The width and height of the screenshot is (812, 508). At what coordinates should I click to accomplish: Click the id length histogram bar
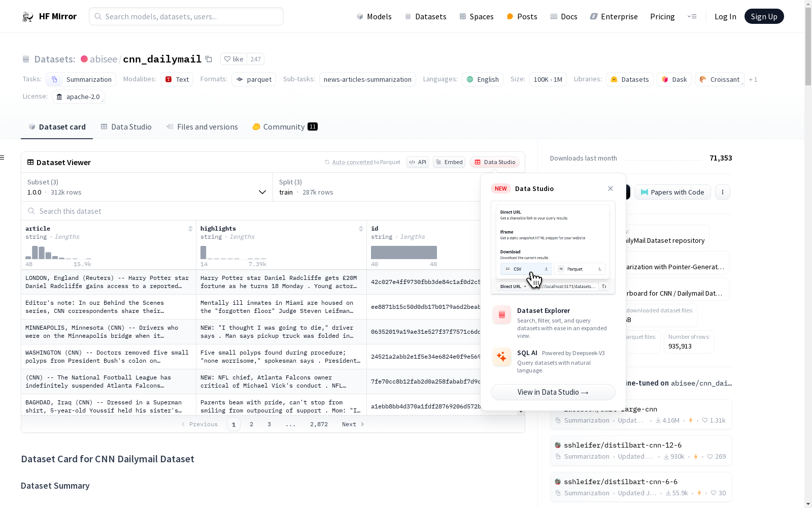(404, 252)
